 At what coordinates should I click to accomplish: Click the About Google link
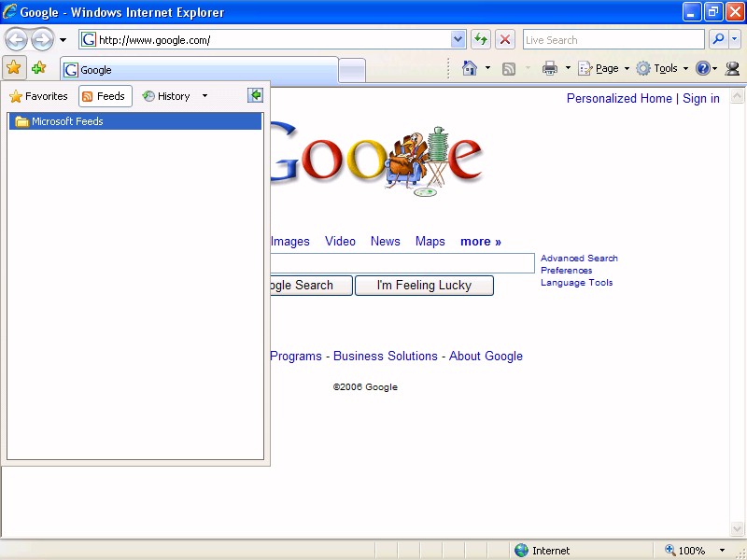tap(486, 357)
